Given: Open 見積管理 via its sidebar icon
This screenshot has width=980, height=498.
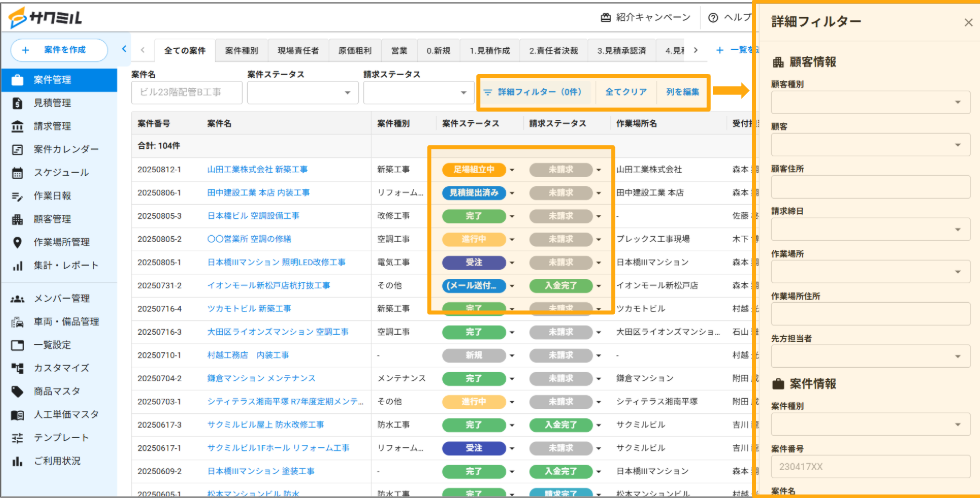Looking at the screenshot, I should [17, 103].
